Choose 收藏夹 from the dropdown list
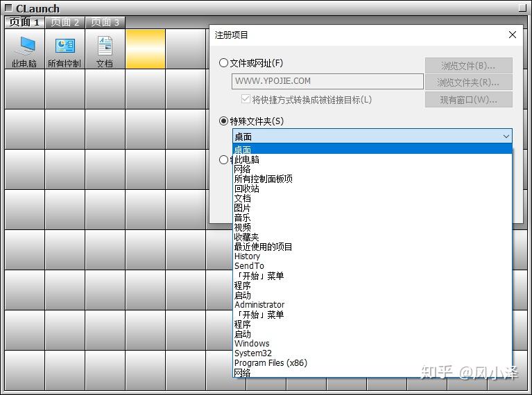Viewport: 532px width, 395px height. (372, 237)
